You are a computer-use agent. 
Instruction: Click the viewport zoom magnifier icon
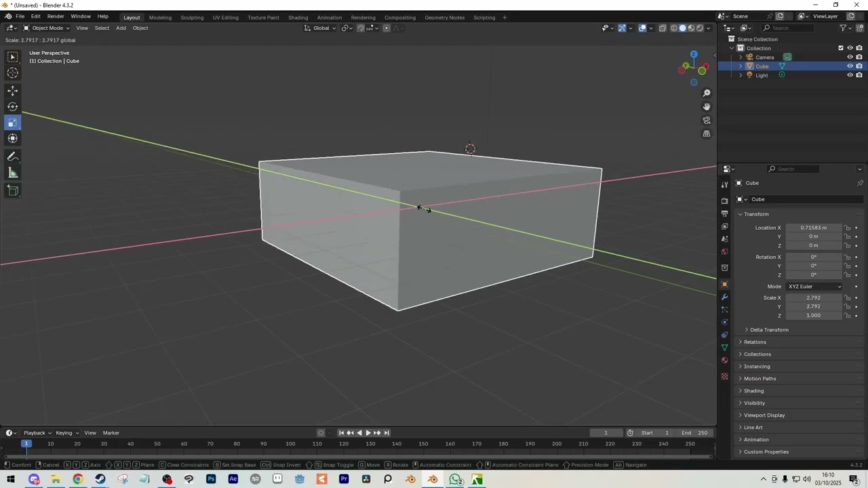coord(707,93)
